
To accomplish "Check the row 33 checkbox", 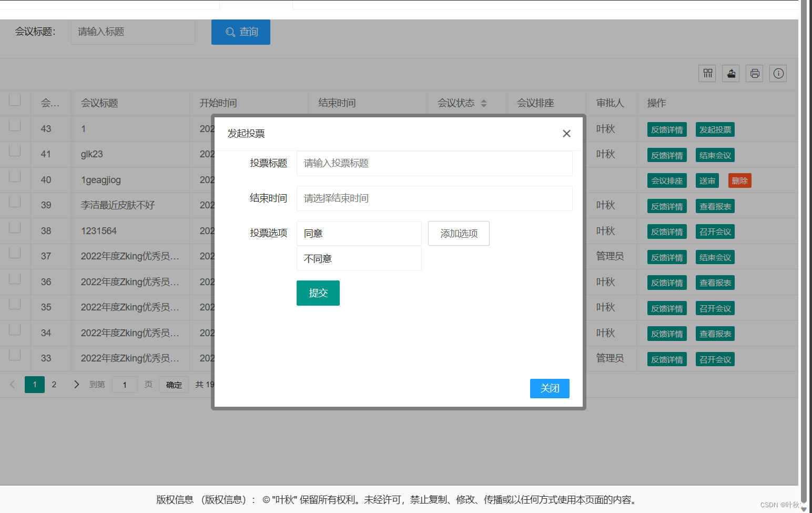I will (15, 355).
